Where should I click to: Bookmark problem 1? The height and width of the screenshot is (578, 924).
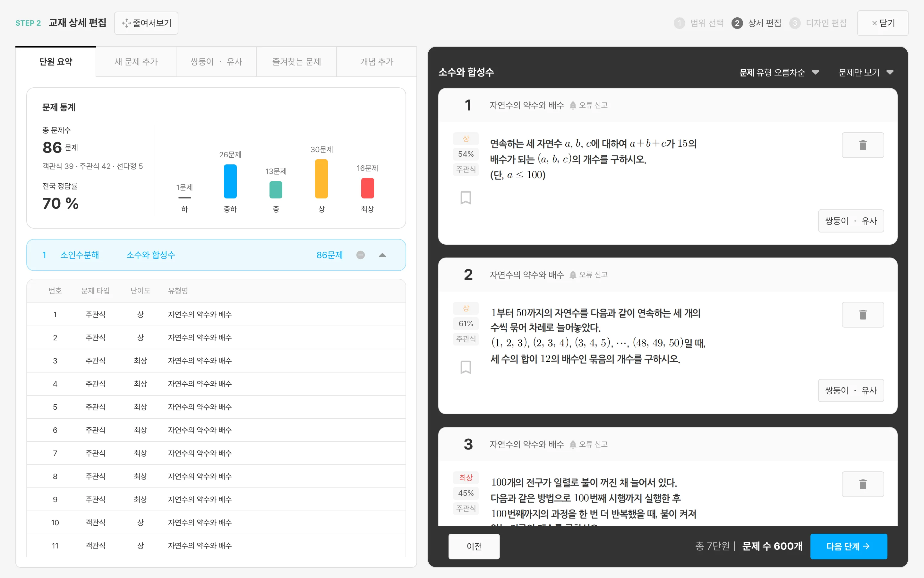[x=466, y=197]
